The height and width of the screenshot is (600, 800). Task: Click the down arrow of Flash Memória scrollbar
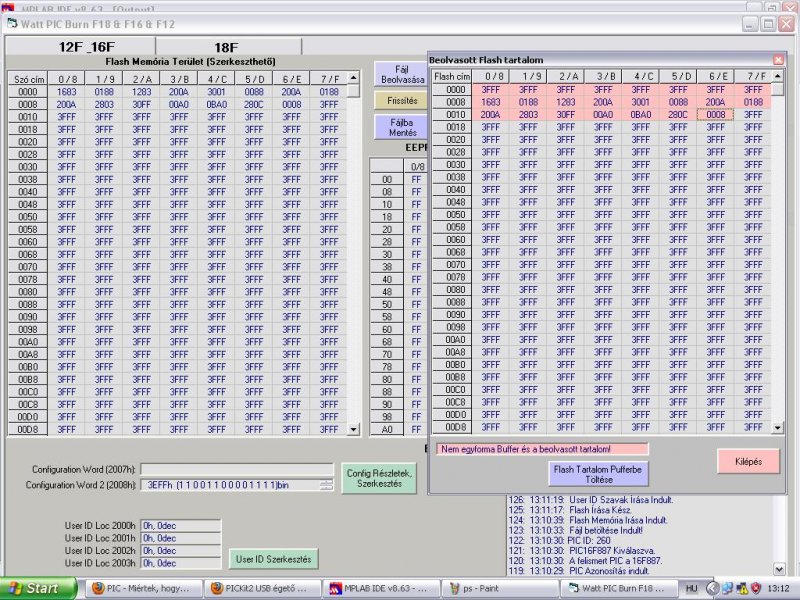tap(353, 429)
